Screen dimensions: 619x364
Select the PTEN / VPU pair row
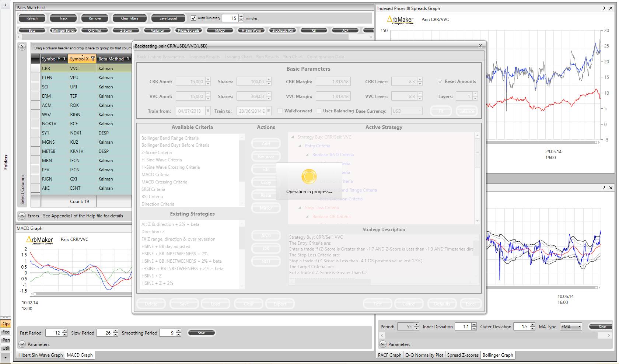81,78
